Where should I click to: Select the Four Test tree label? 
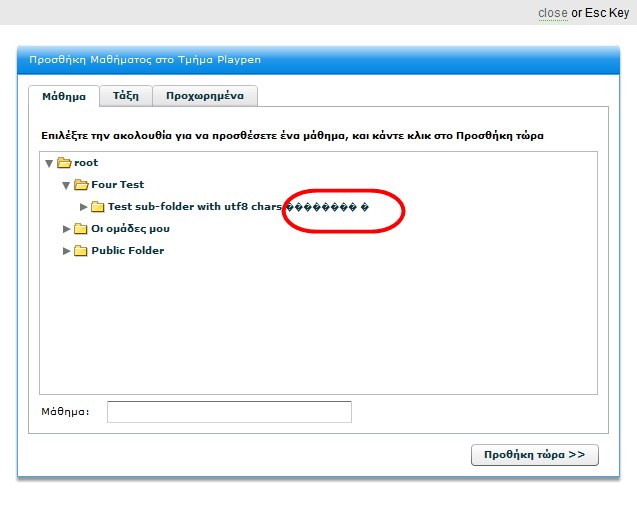(x=118, y=185)
